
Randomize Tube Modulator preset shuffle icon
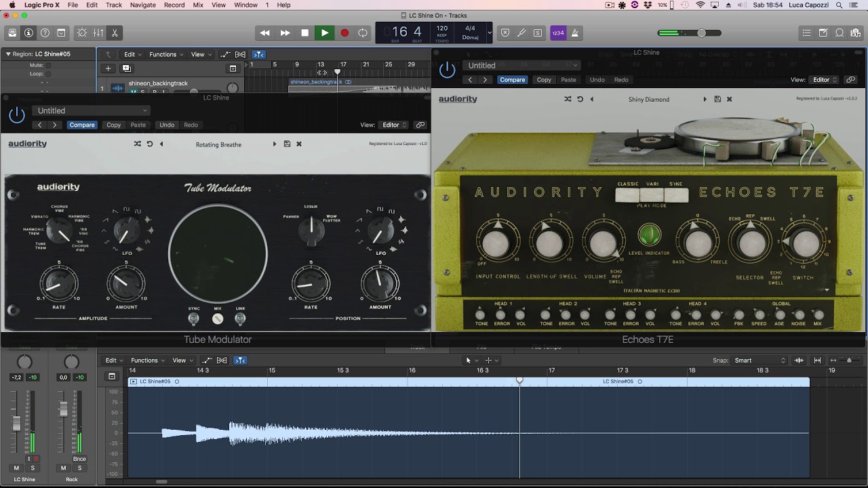138,144
